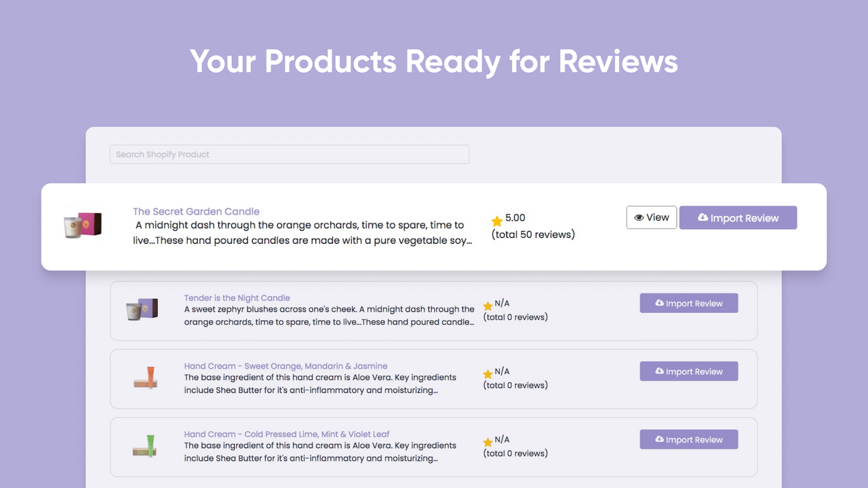Click the star icon beside the 5.00 rating
868x488 pixels.
click(x=496, y=221)
